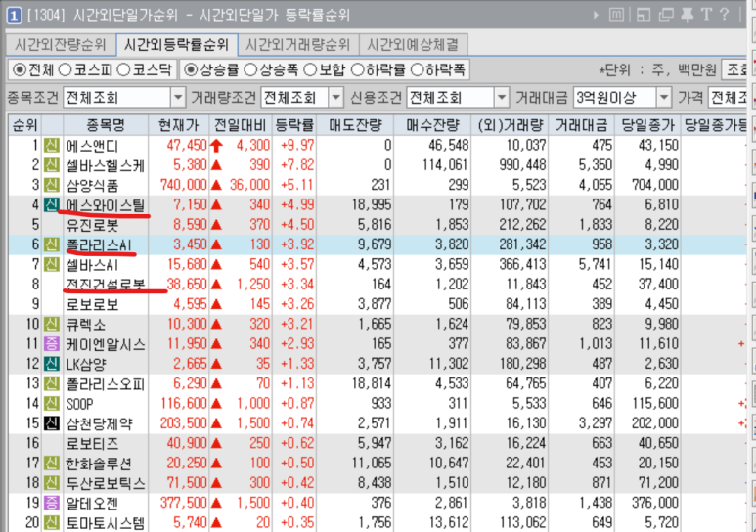Select the 로보티즈 stock row

point(378,443)
